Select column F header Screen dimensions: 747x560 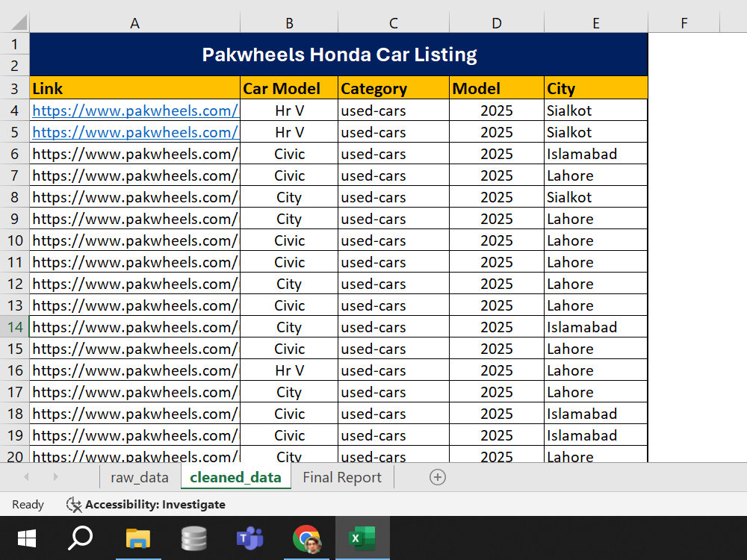tap(684, 23)
